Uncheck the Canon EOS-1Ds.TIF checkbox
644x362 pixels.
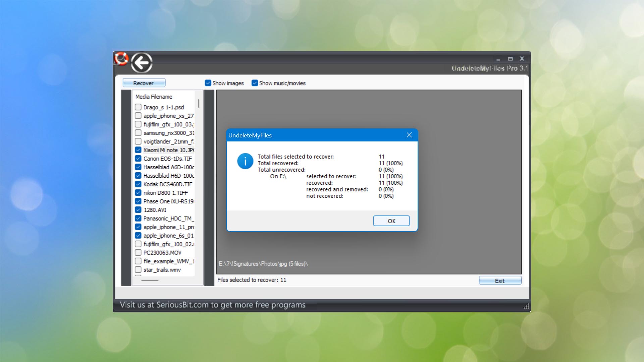point(138,158)
